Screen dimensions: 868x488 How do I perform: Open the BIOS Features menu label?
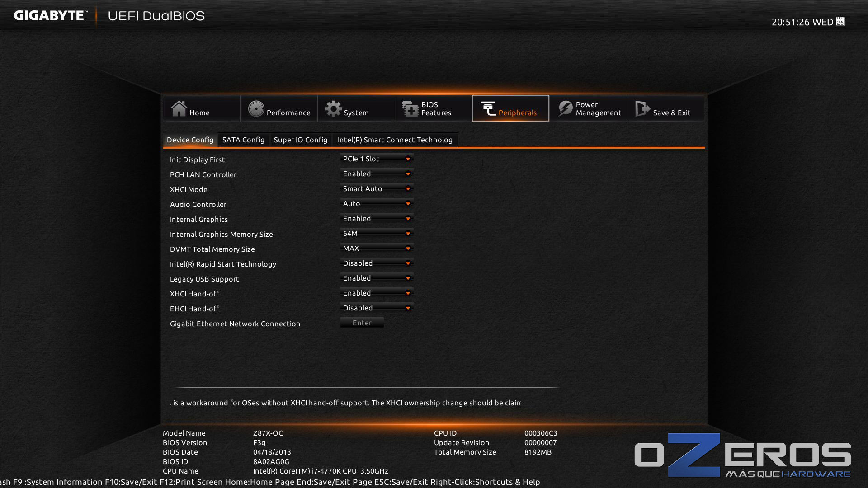[x=436, y=108]
